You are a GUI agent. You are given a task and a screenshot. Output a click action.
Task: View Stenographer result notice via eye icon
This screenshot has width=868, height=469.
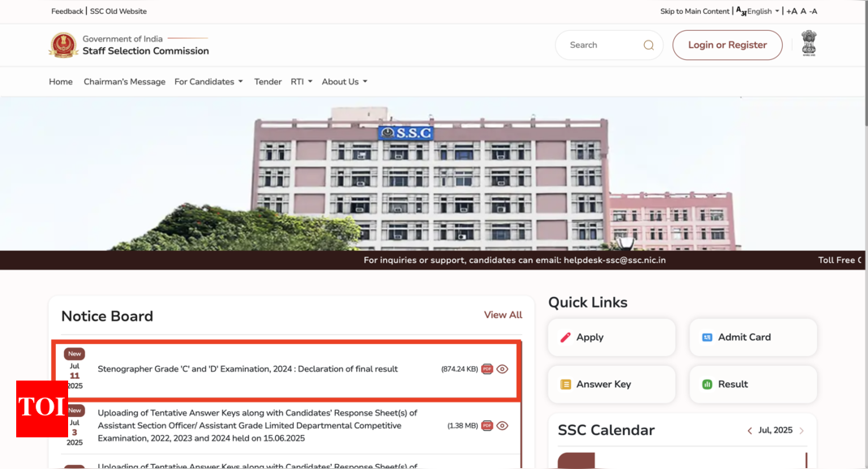click(502, 368)
